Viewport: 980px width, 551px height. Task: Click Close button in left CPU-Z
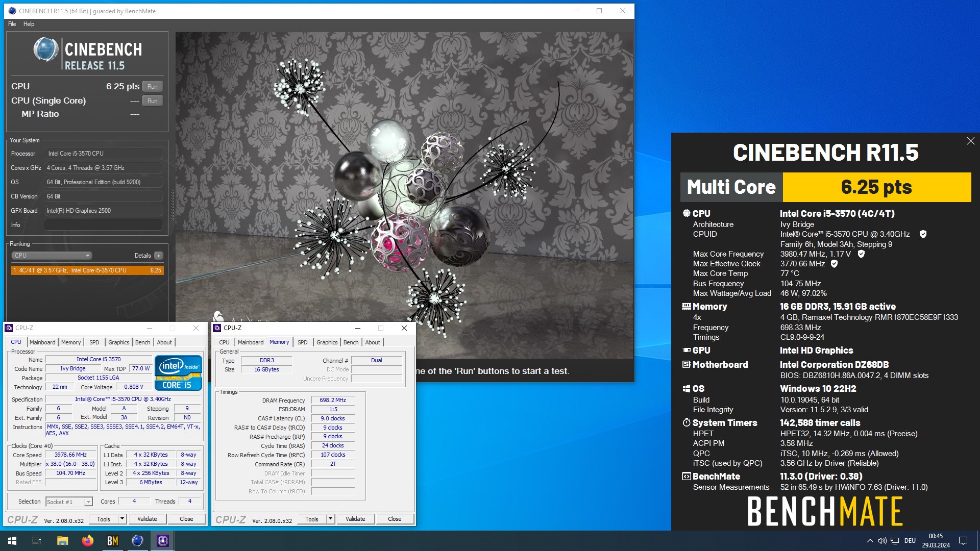pyautogui.click(x=186, y=519)
